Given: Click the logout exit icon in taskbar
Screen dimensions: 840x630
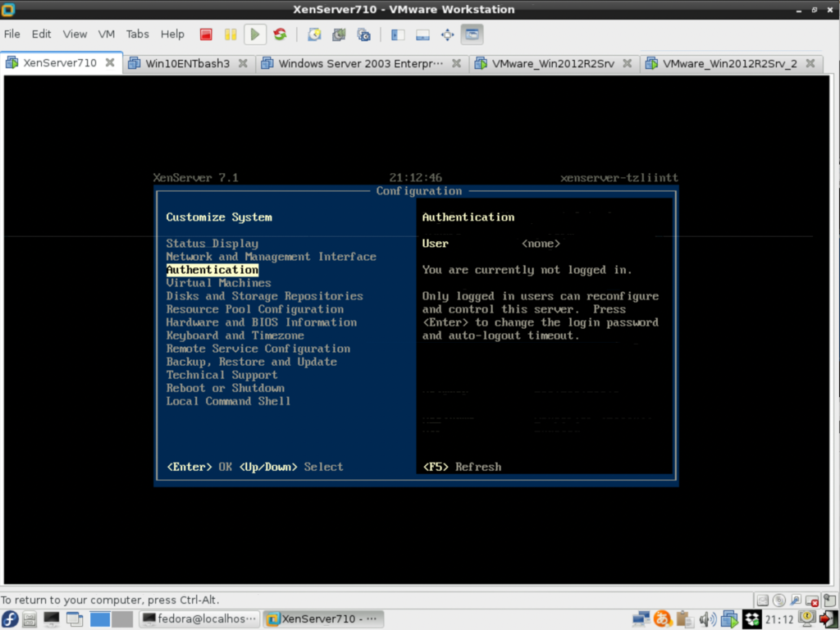Looking at the screenshot, I should pos(829,619).
